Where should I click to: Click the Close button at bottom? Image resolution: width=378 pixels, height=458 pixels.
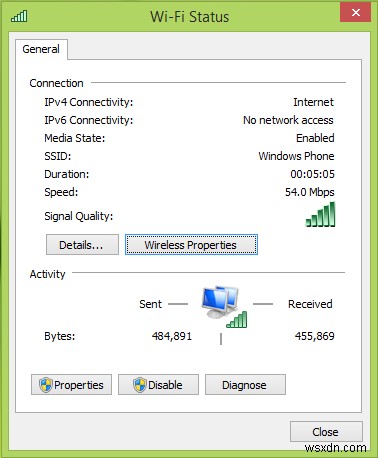click(x=326, y=432)
